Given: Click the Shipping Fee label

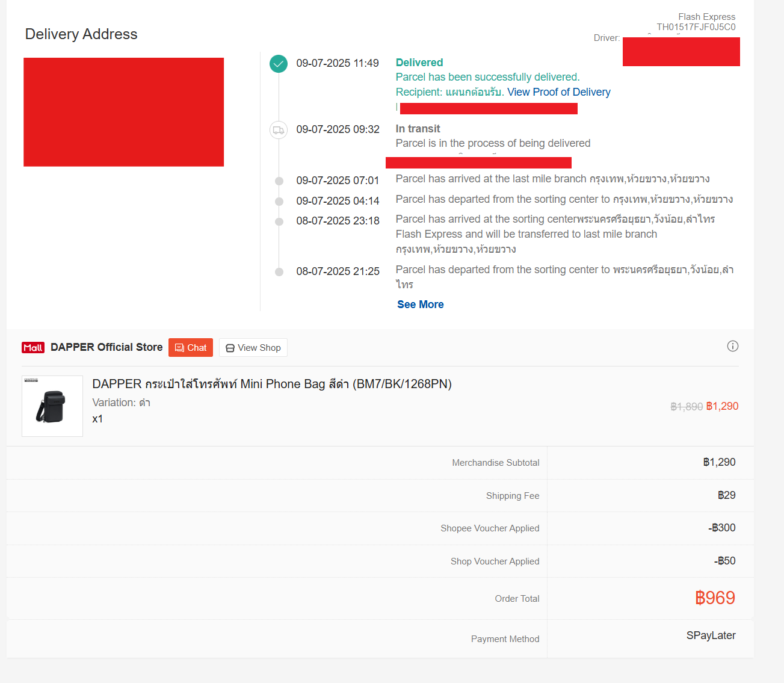Looking at the screenshot, I should tap(513, 496).
